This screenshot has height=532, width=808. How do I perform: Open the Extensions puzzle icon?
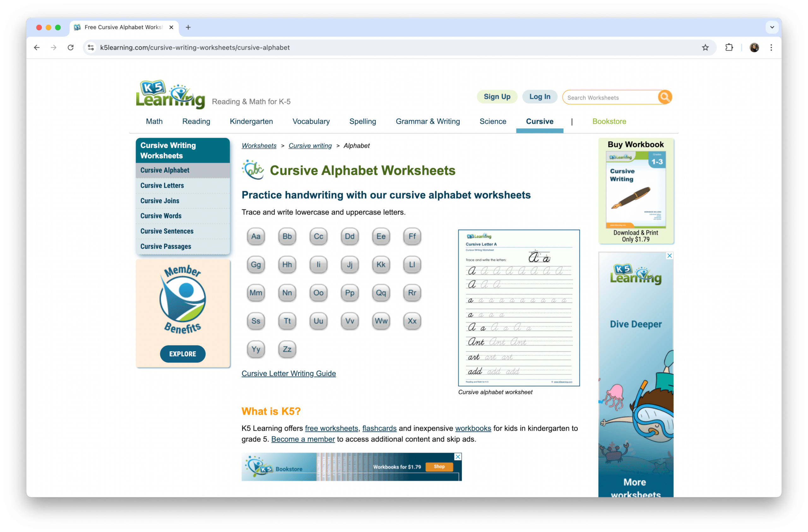(x=729, y=48)
